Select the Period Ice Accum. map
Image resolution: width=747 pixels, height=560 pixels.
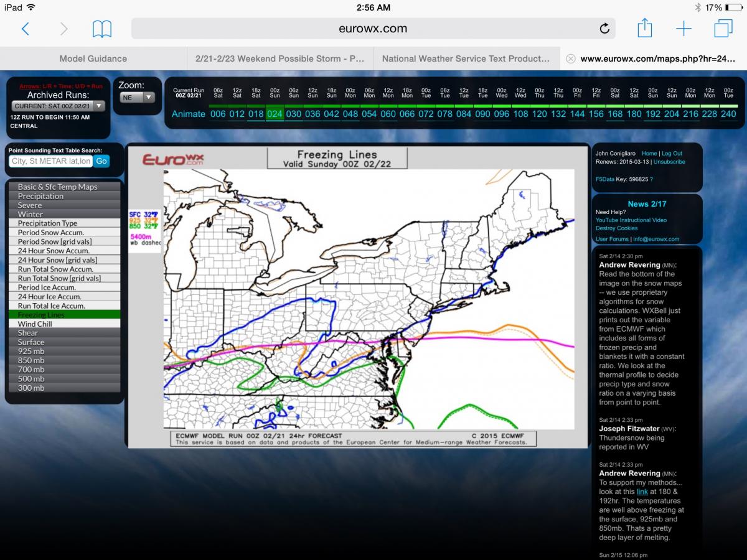[64, 287]
